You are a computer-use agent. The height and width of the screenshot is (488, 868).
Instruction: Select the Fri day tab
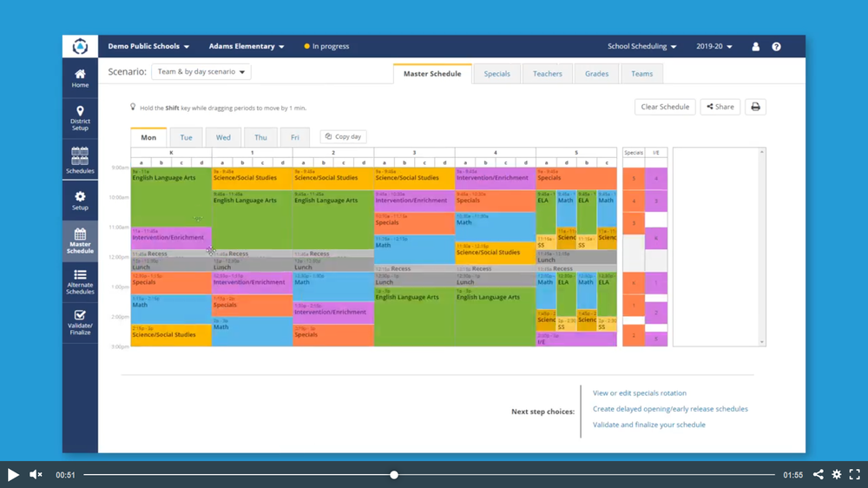click(x=295, y=137)
